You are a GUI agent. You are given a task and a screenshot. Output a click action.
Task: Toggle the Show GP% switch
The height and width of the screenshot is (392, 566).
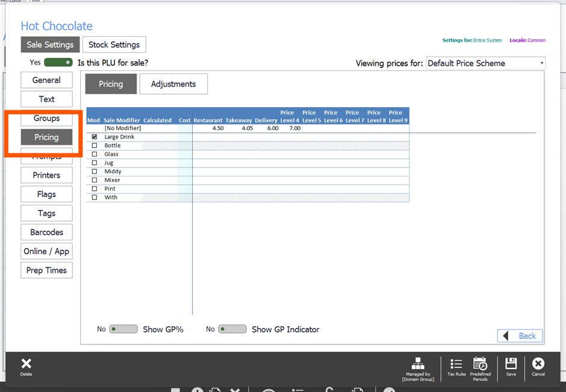click(123, 329)
